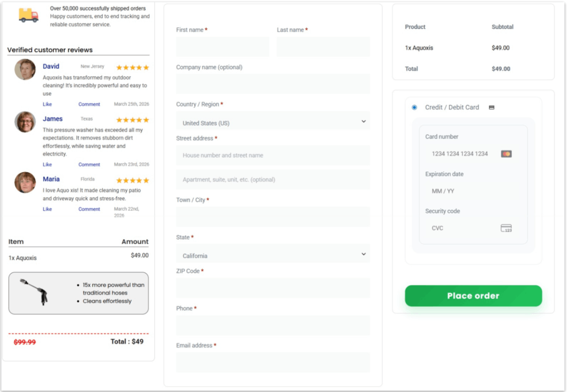Click the chevron on the United States selector
The height and width of the screenshot is (392, 567).
[x=363, y=120]
